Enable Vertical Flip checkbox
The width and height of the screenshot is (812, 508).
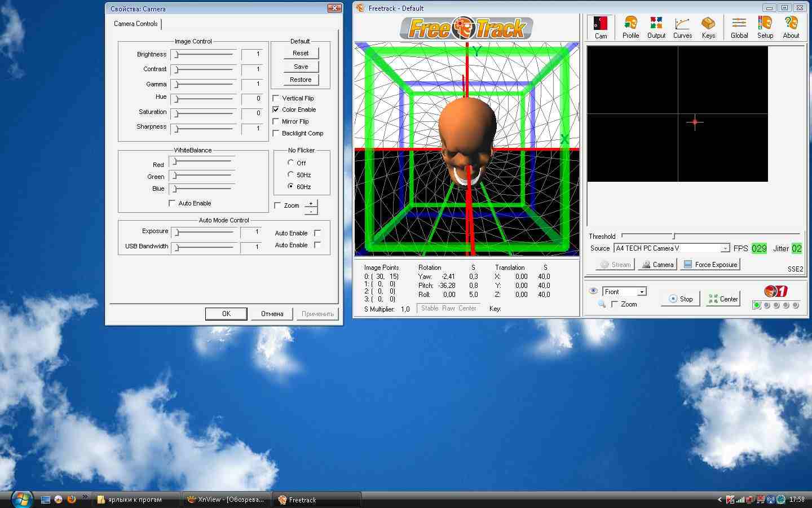point(276,98)
